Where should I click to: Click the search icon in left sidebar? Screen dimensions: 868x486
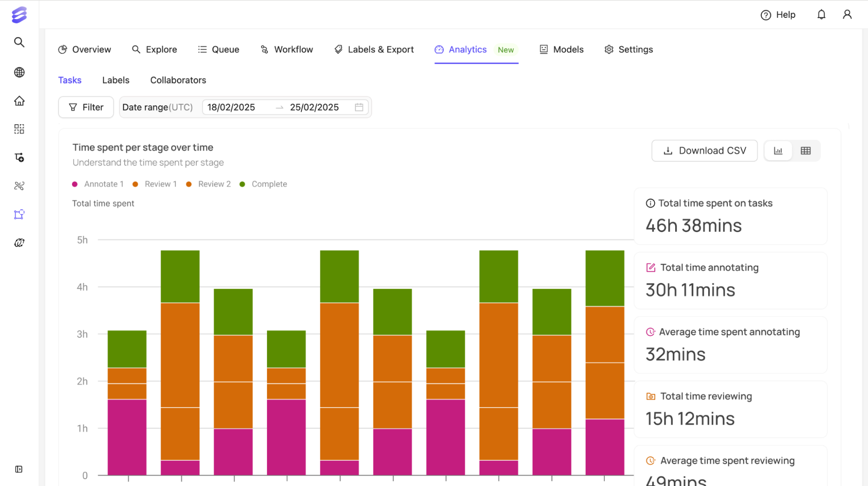click(x=19, y=42)
